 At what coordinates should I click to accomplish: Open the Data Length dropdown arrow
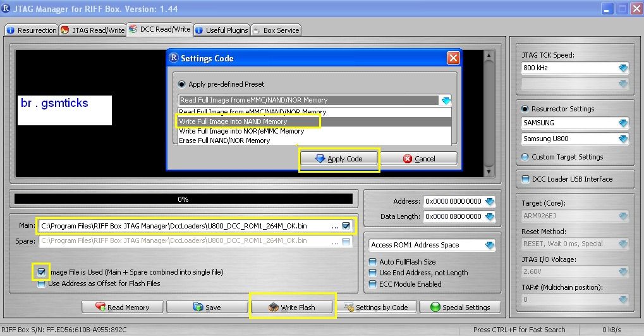490,216
